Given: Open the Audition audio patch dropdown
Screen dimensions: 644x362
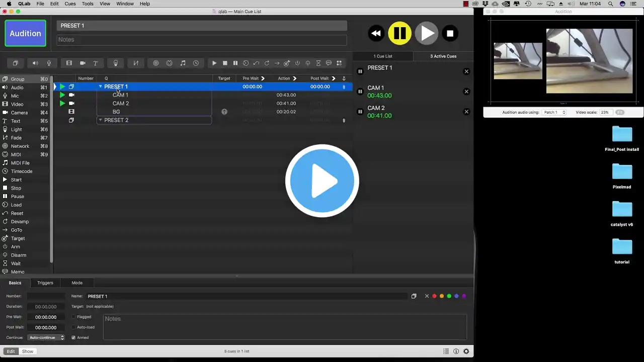Looking at the screenshot, I should tap(554, 112).
